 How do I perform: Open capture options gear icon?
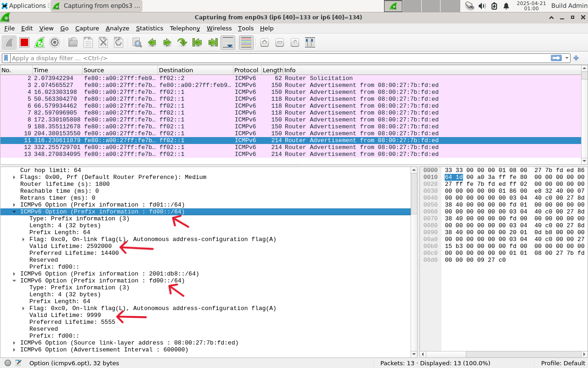point(55,42)
